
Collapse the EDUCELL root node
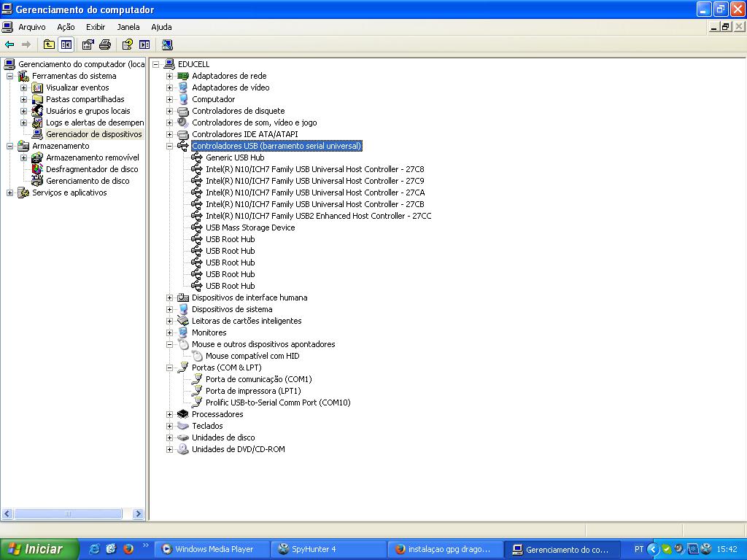[156, 64]
